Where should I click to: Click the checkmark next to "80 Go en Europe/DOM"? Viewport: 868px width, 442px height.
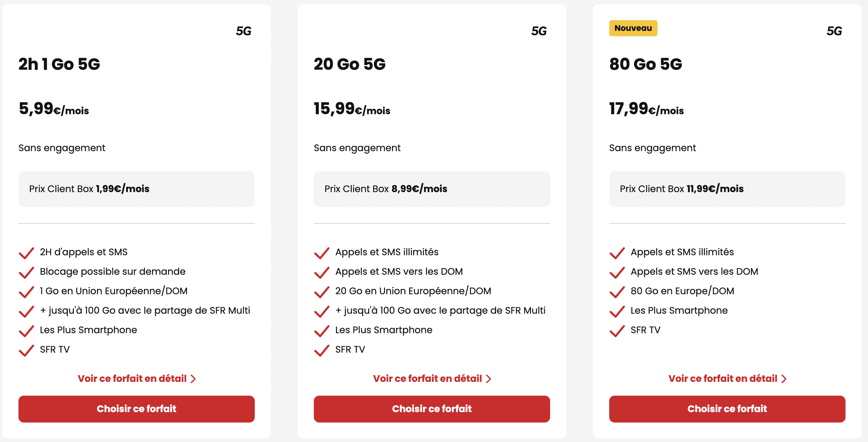tap(618, 293)
